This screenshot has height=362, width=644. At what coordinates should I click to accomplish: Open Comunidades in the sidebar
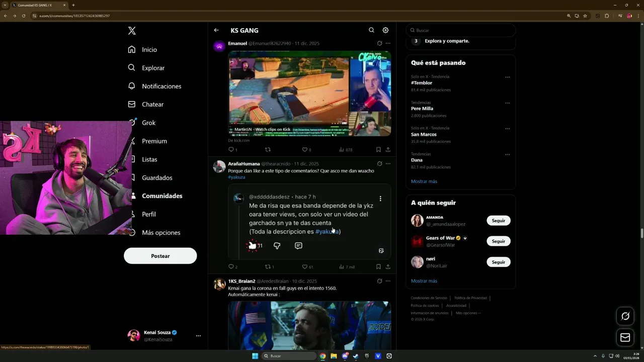coord(162,196)
